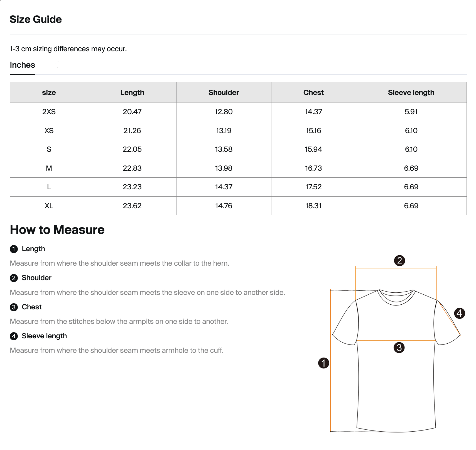476x450 pixels.
Task: Click the number 2 Shoulder bullet icon
Action: coord(14,278)
